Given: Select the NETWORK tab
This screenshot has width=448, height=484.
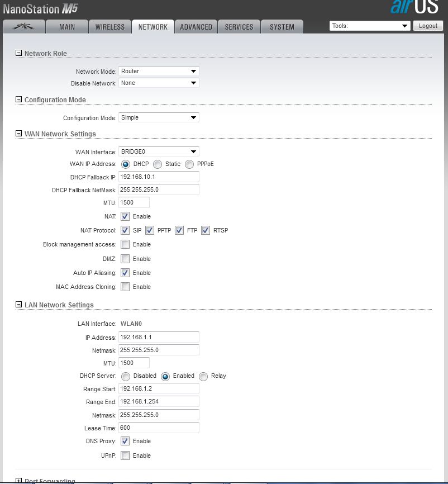Looking at the screenshot, I should point(153,27).
